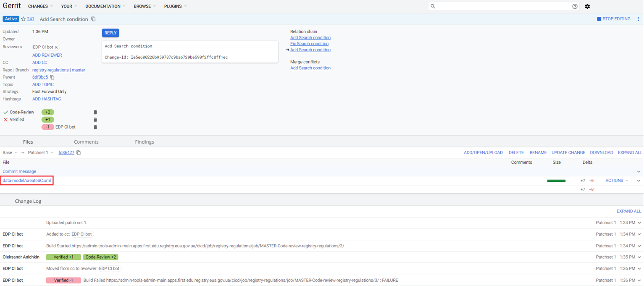
Task: Click the Stop Editing button
Action: pyautogui.click(x=614, y=19)
